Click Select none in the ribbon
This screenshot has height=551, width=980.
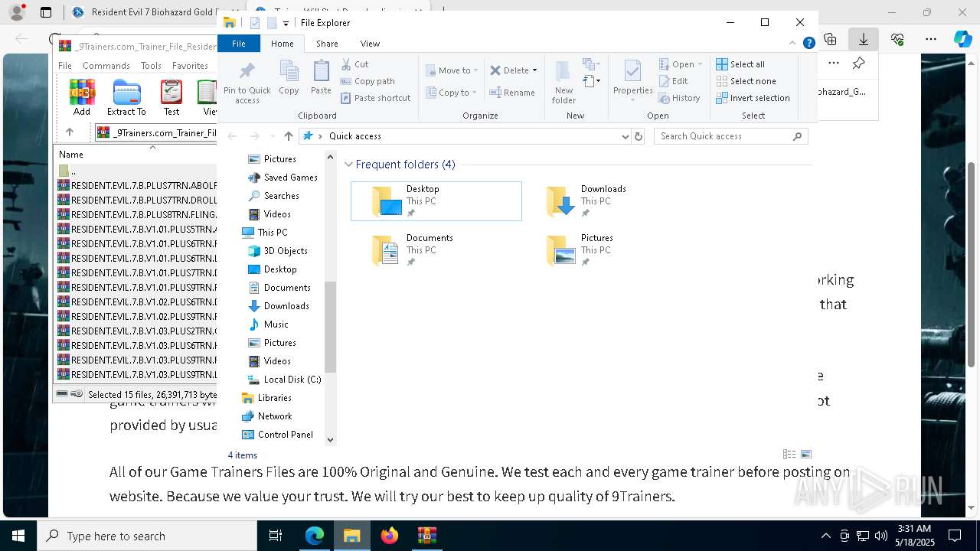click(746, 81)
